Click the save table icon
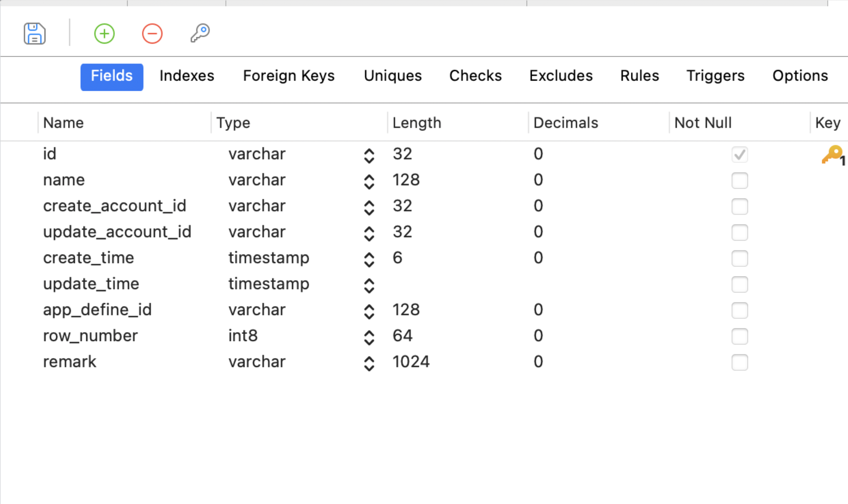The width and height of the screenshot is (848, 504). pyautogui.click(x=35, y=33)
